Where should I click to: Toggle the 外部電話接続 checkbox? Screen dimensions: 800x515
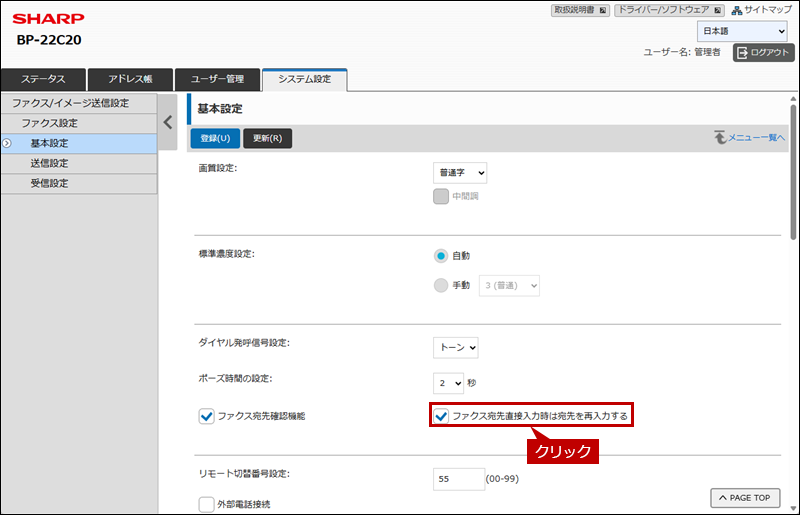(x=206, y=504)
